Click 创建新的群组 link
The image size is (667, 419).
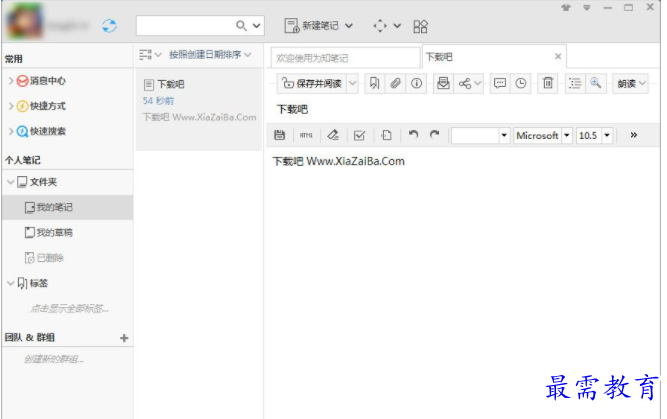pos(54,359)
